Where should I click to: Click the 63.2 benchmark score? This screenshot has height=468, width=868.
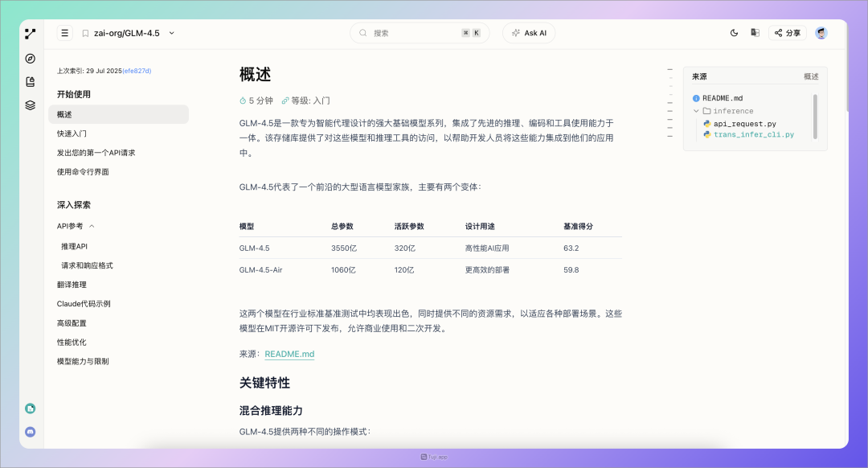pos(571,248)
